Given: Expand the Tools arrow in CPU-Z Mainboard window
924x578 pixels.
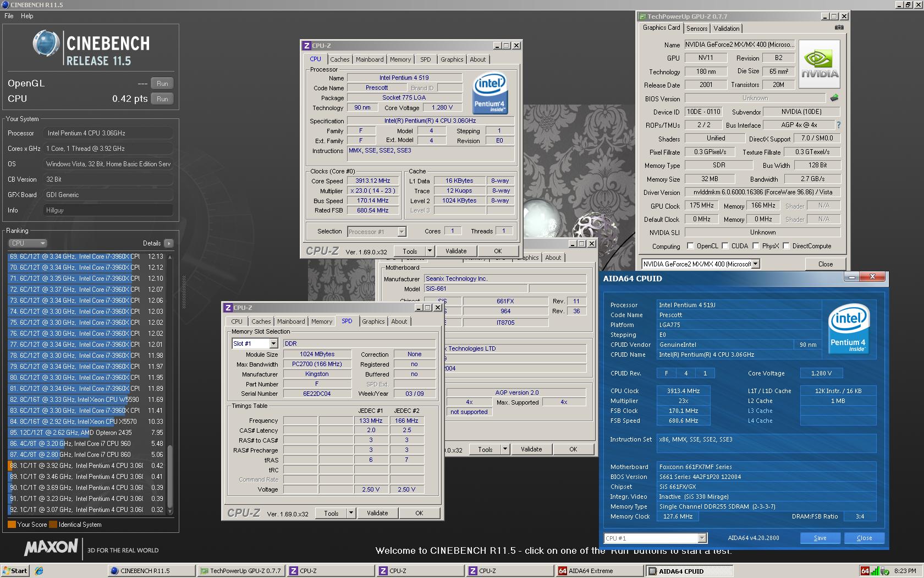Looking at the screenshot, I should (x=505, y=449).
